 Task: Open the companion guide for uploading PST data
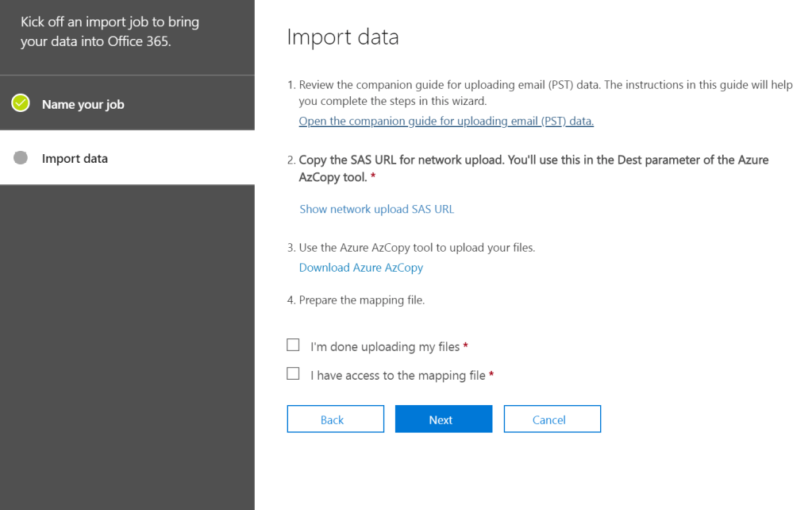[x=446, y=121]
